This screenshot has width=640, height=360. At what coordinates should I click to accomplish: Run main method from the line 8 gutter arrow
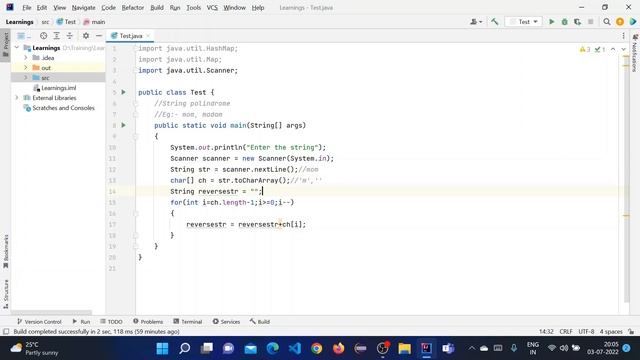coord(123,125)
